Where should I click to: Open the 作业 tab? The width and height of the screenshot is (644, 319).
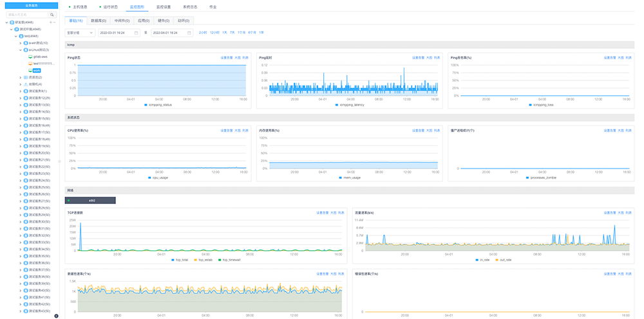click(213, 7)
